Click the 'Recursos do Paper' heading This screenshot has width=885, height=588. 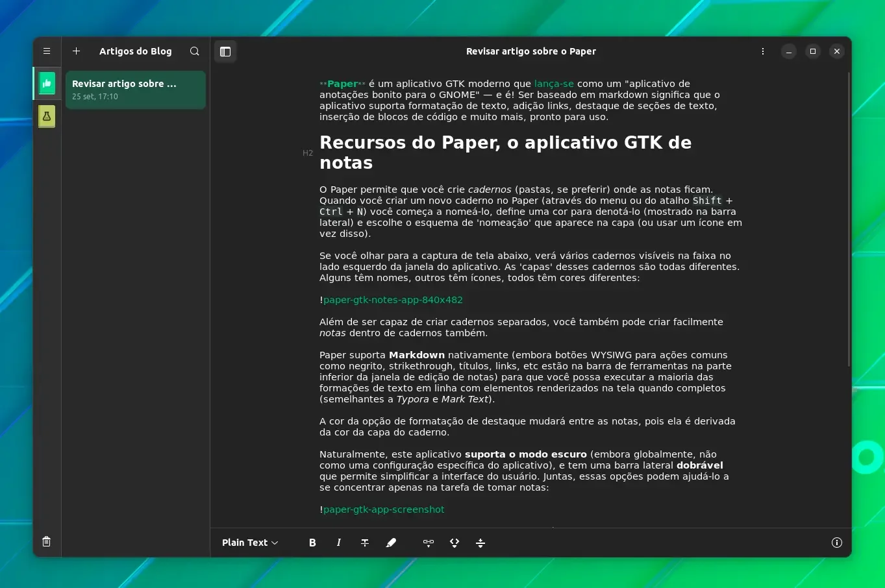(505, 153)
